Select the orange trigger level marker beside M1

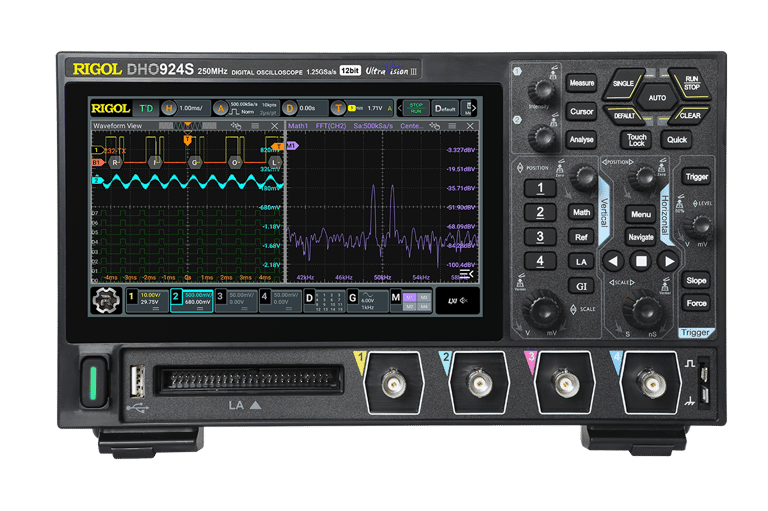pyautogui.click(x=278, y=146)
